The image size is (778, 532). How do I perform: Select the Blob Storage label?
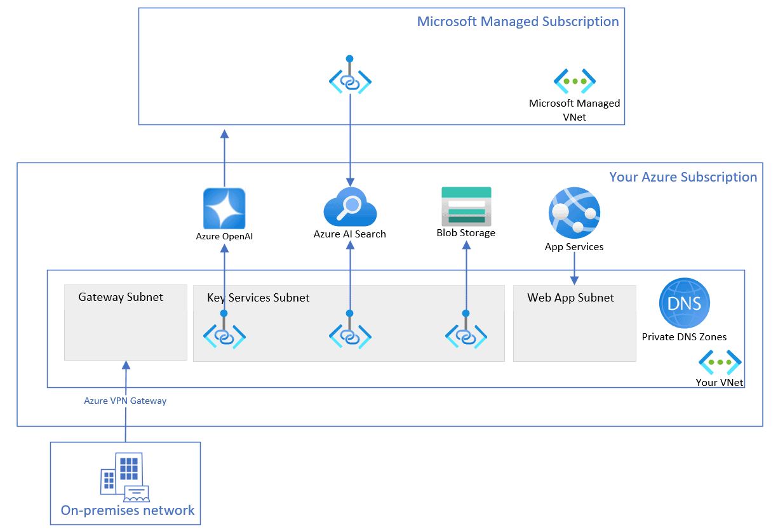(466, 233)
